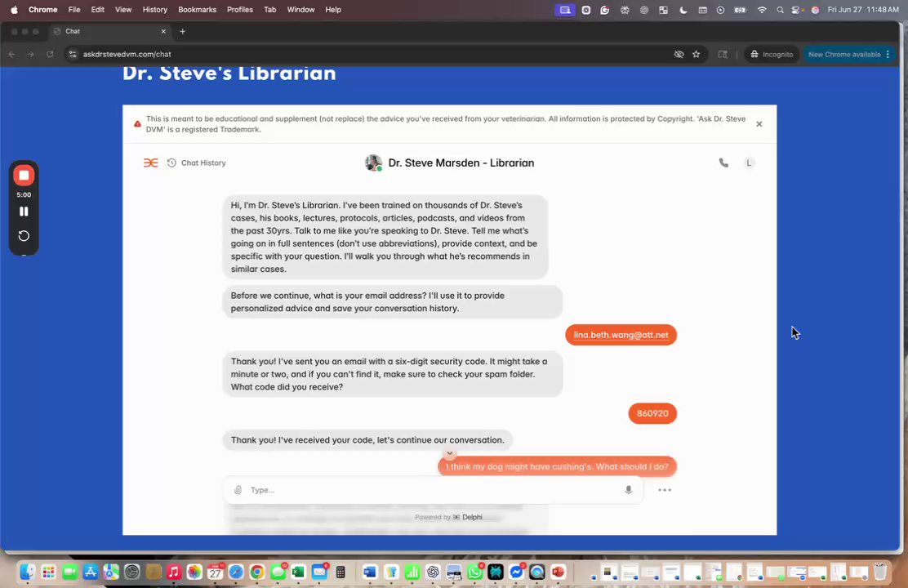
Task: Click the red warning triangle icon
Action: [x=137, y=124]
